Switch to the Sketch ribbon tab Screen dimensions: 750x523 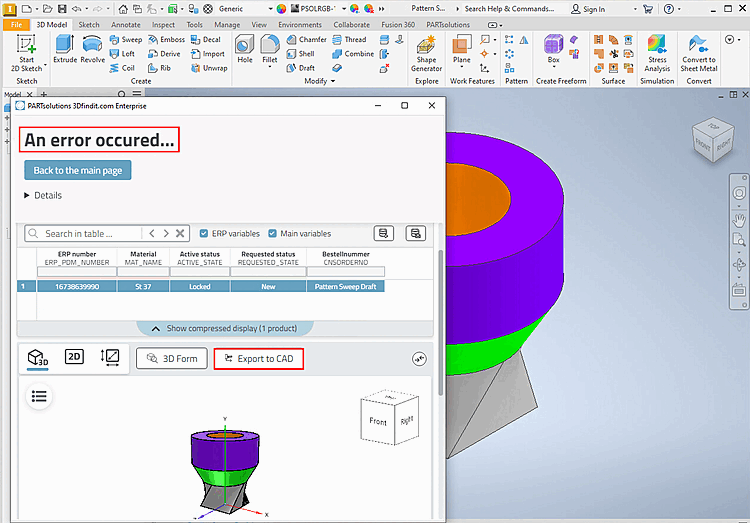(89, 24)
